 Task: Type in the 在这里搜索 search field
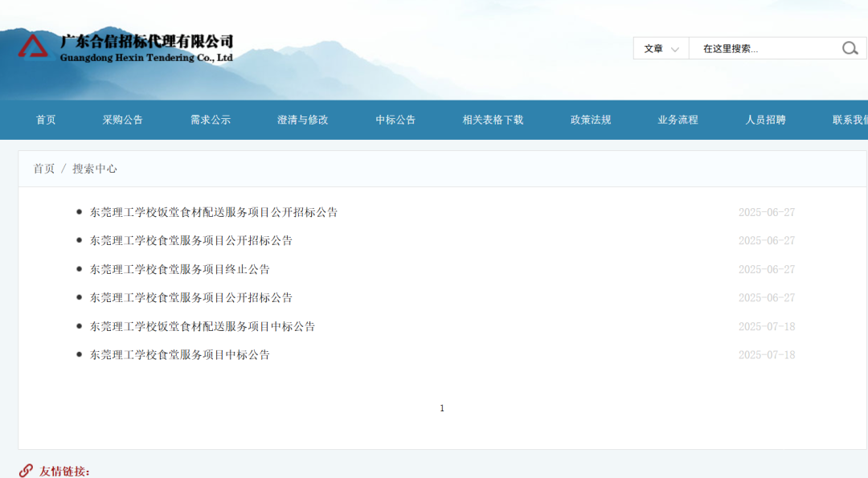click(764, 48)
